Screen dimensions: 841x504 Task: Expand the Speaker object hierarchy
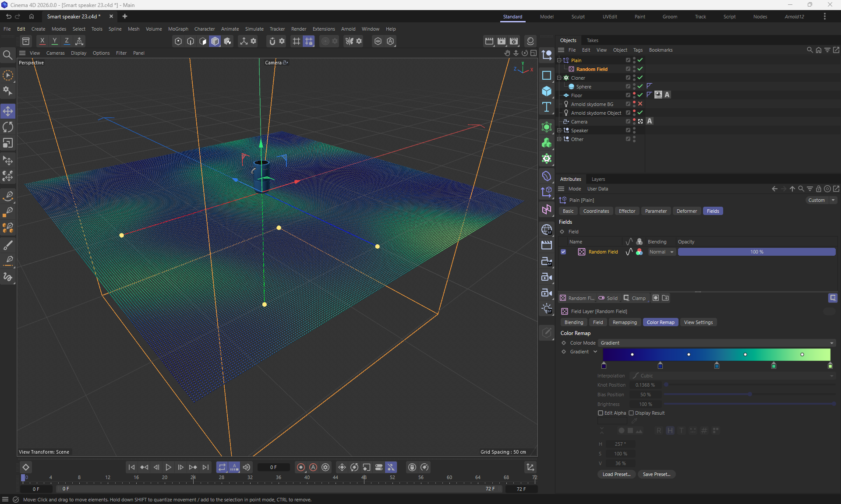[x=559, y=130]
